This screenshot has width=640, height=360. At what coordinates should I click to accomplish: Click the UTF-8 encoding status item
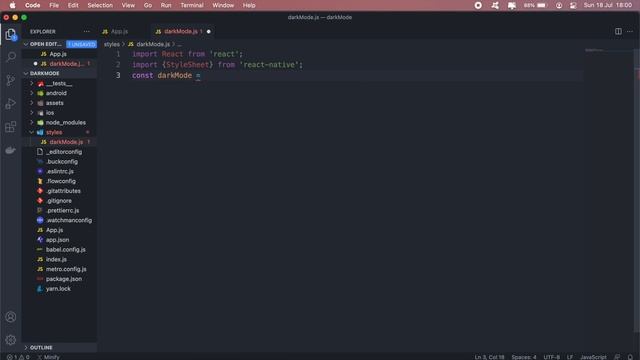pyautogui.click(x=551, y=357)
